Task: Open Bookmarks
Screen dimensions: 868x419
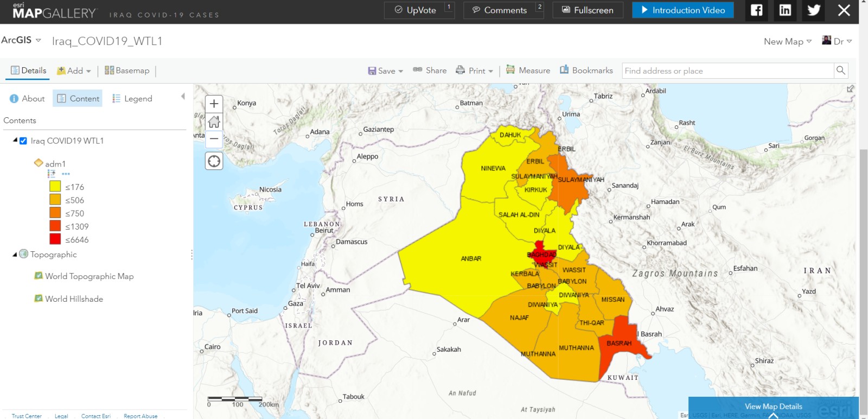Action: 586,70
